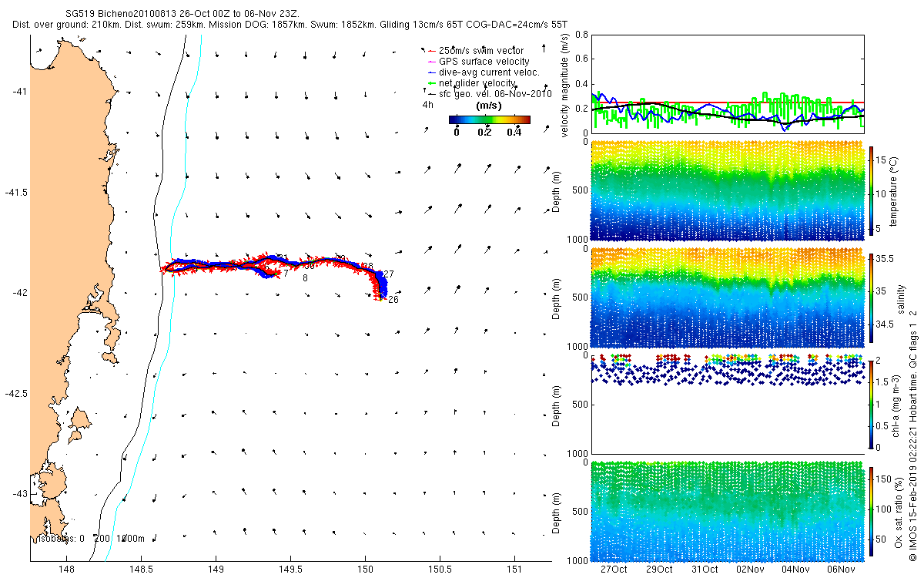924x578 pixels.
Task: Click the day '27' marker label on glider track
Action: click(x=389, y=274)
